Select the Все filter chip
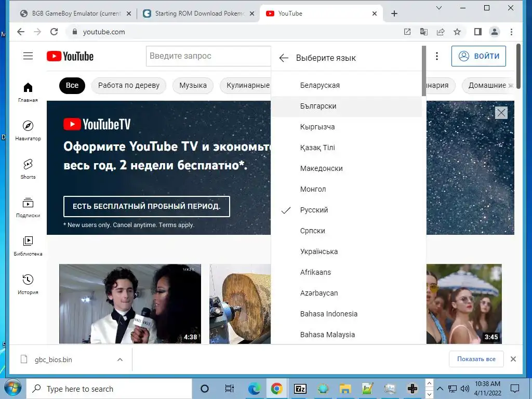 click(72, 86)
